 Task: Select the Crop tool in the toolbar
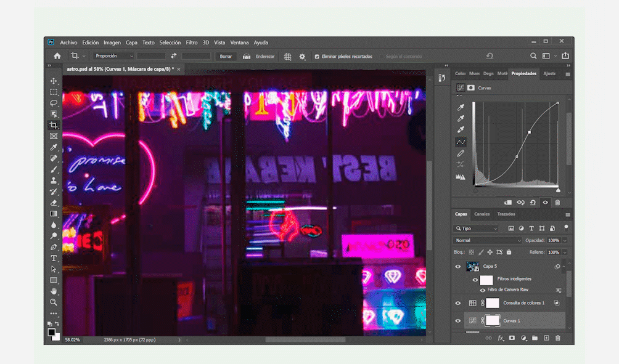(54, 125)
